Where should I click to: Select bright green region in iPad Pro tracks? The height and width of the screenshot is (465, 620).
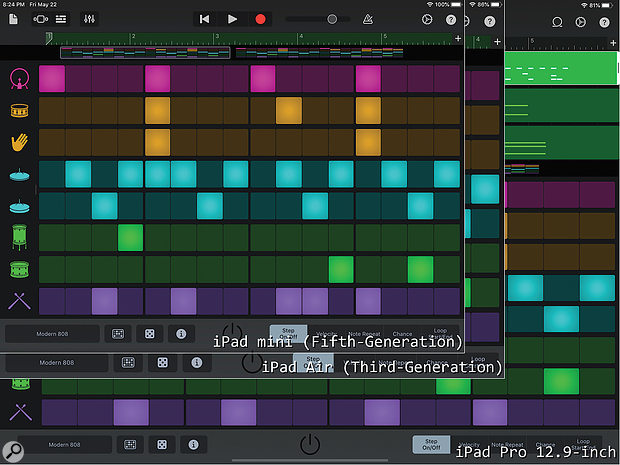coord(561,68)
